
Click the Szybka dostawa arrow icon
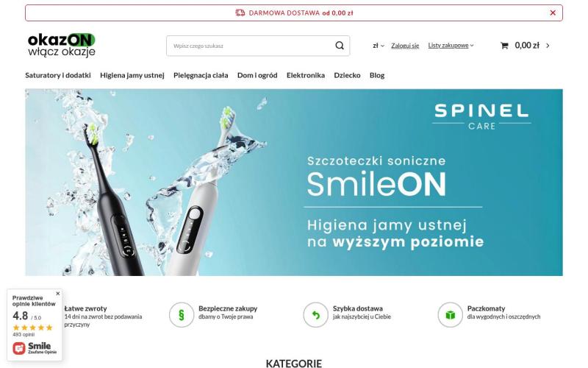click(x=316, y=315)
